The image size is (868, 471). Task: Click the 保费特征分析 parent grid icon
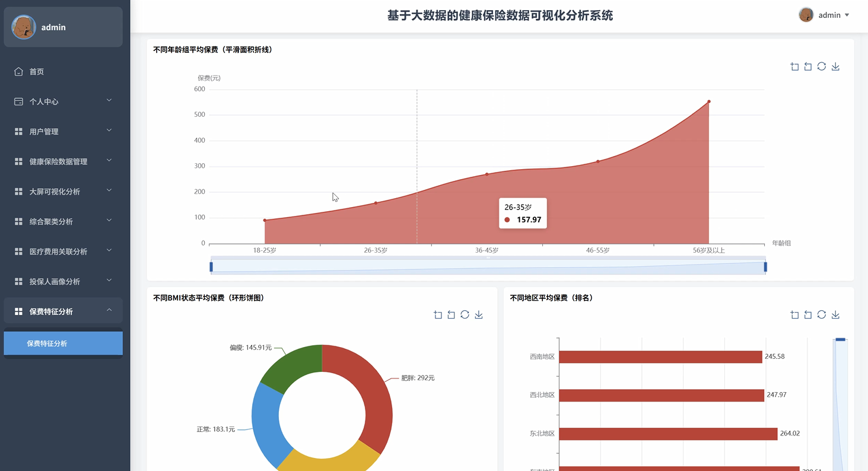coord(18,311)
